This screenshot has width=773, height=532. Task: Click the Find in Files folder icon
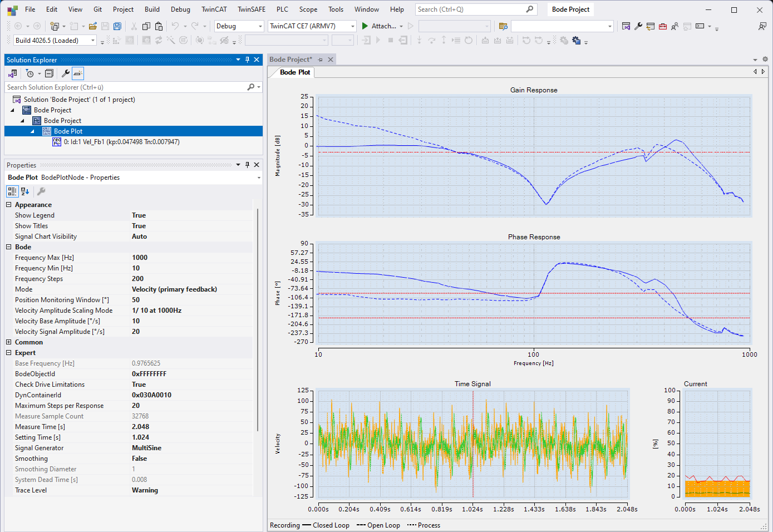503,26
